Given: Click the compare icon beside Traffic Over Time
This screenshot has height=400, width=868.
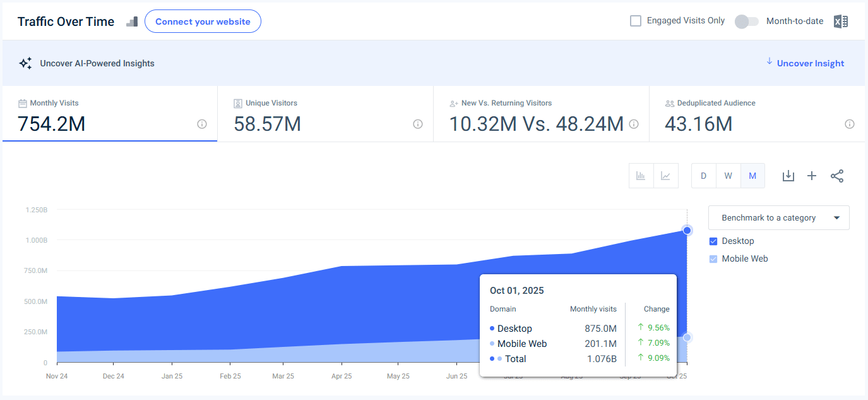Looking at the screenshot, I should [131, 21].
